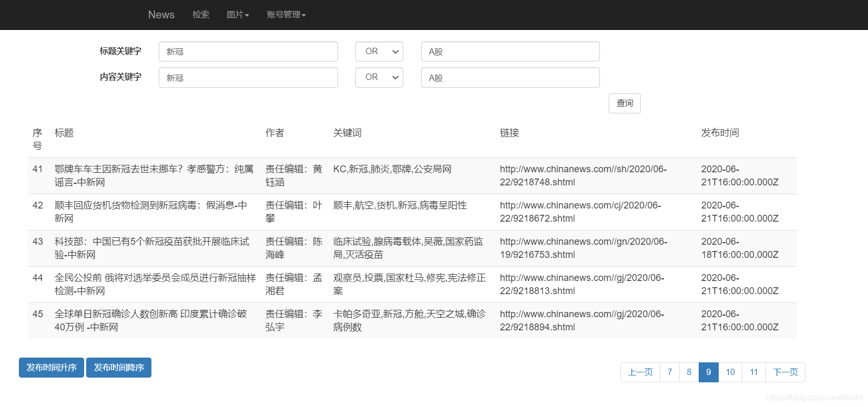Image resolution: width=868 pixels, height=407 pixels.
Task: Click link URL ending 9218748.shtml
Action: pos(583,176)
